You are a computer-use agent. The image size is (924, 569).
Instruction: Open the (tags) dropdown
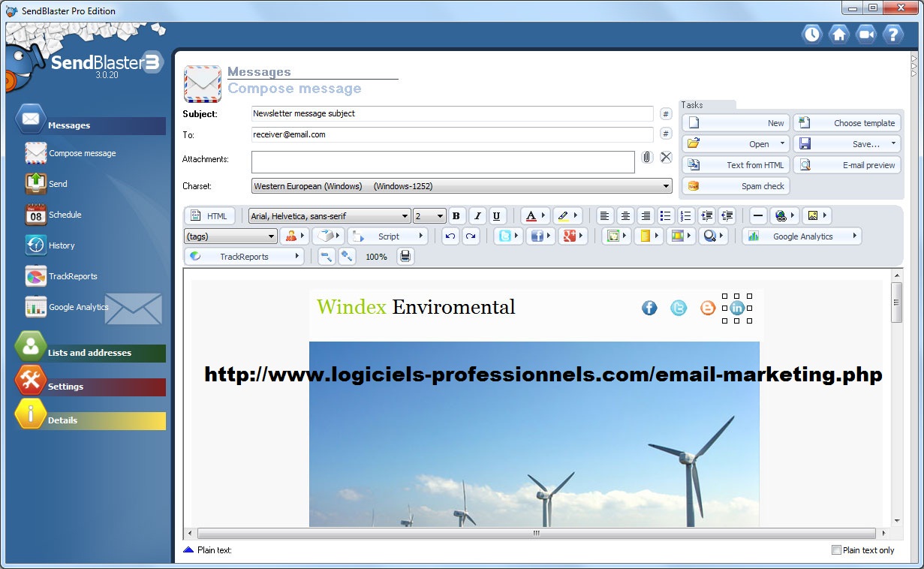pos(230,236)
